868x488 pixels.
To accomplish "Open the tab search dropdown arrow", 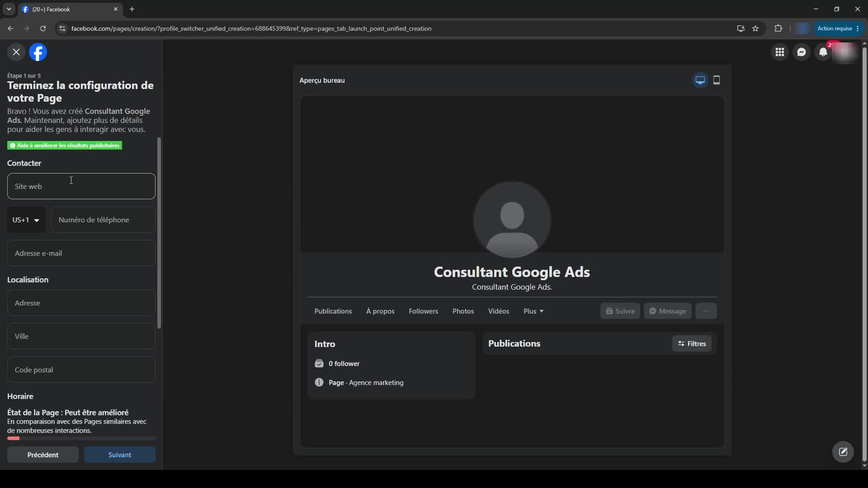I will 9,9.
